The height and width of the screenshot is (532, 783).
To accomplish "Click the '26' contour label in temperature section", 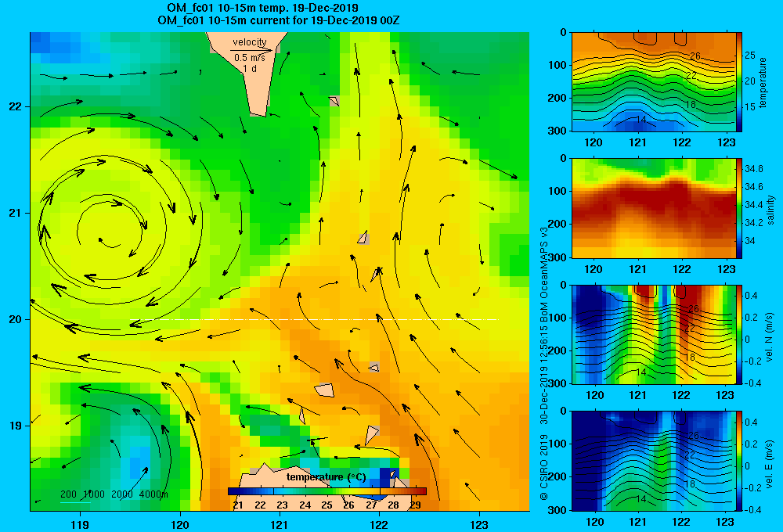I will coord(695,56).
